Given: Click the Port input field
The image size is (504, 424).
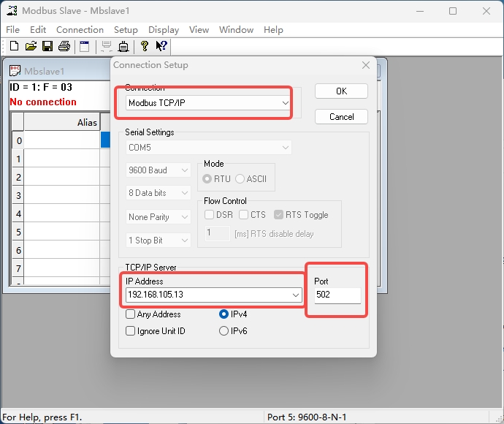Looking at the screenshot, I should click(337, 295).
